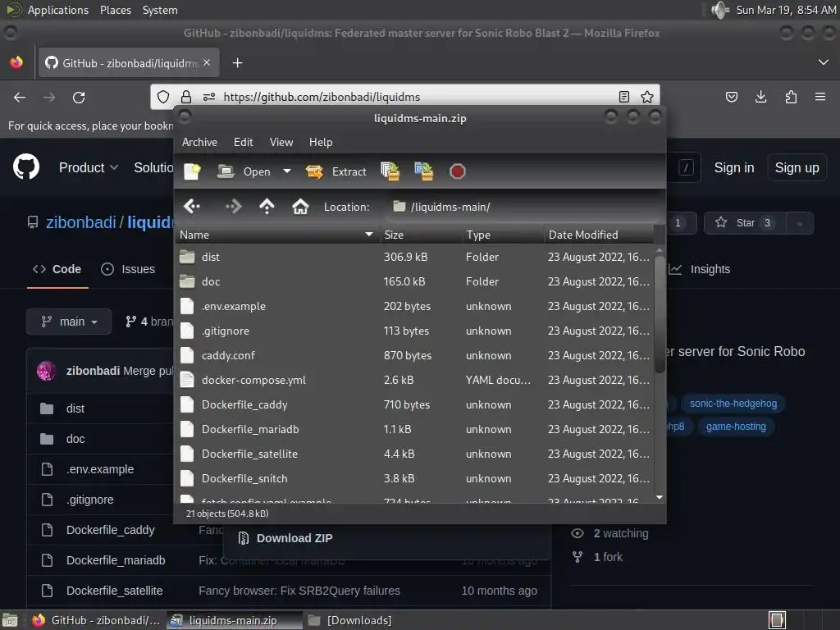Open the Archive menu
This screenshot has width=840, height=630.
click(199, 142)
